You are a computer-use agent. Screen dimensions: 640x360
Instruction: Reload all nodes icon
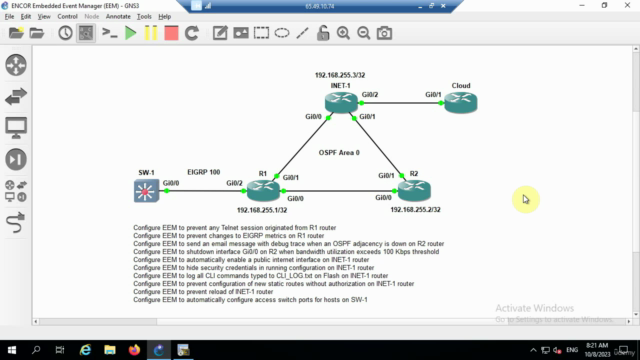[x=192, y=33]
